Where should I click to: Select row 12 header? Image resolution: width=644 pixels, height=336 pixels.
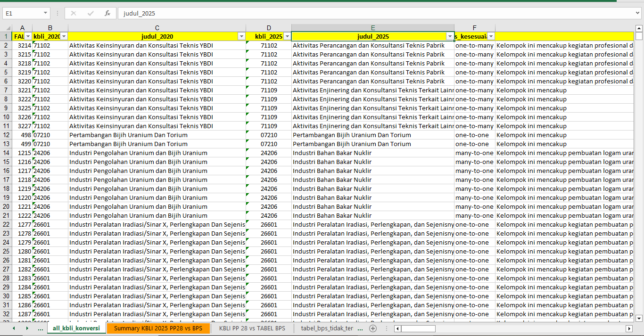click(x=6, y=135)
